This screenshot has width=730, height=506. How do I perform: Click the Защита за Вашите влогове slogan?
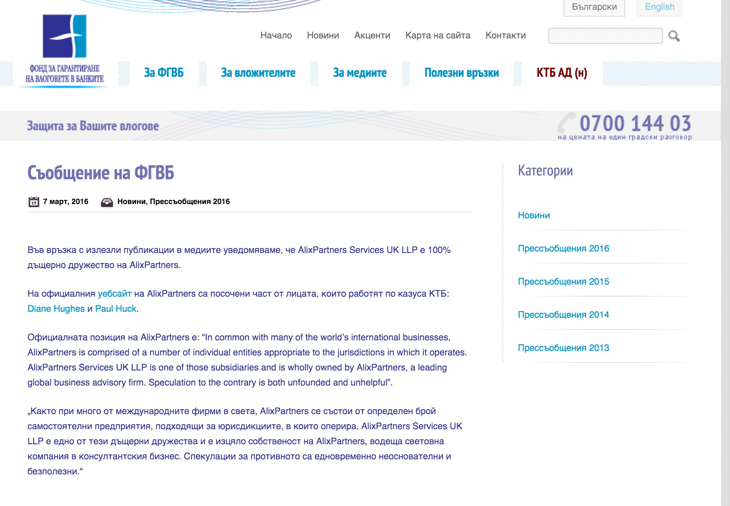pyautogui.click(x=93, y=126)
